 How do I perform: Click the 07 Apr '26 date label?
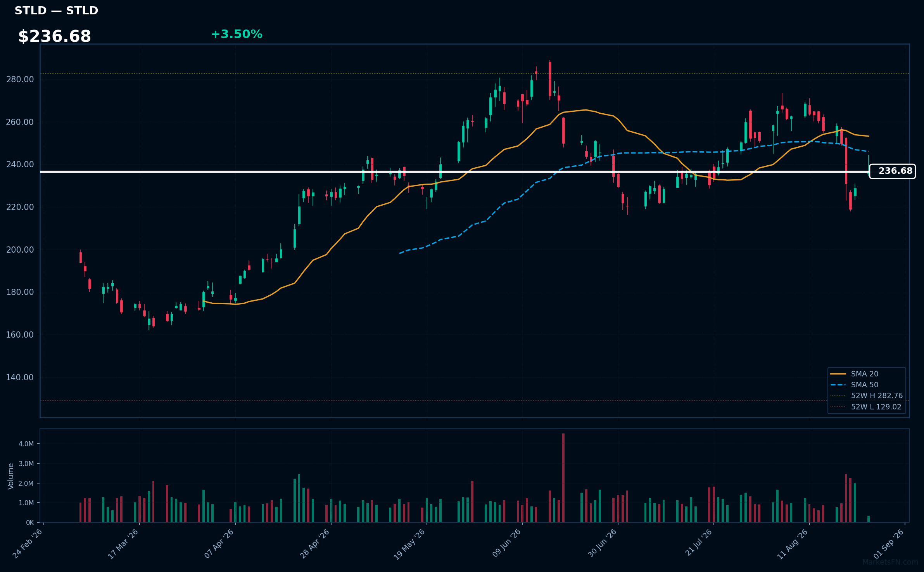(219, 544)
